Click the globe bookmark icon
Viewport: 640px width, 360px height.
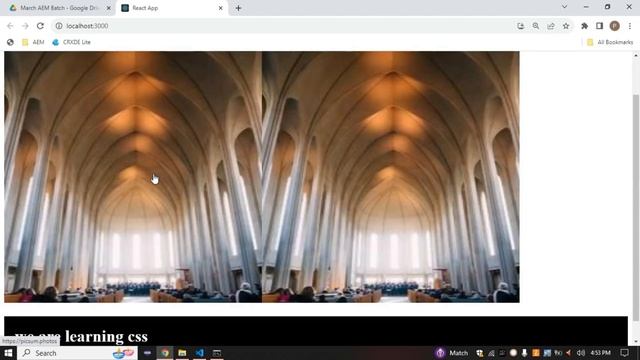click(10, 42)
